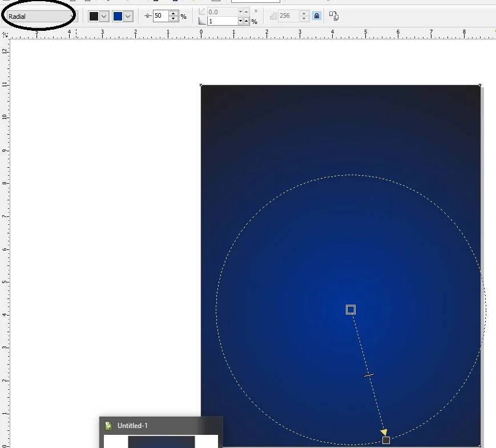Click the fill angle field showing 0.0
This screenshot has height=448, width=496.
click(223, 12)
